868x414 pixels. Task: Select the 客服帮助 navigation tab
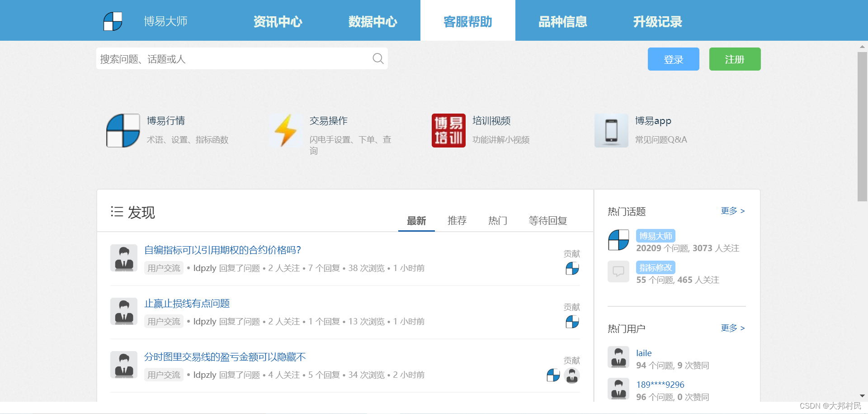(468, 21)
